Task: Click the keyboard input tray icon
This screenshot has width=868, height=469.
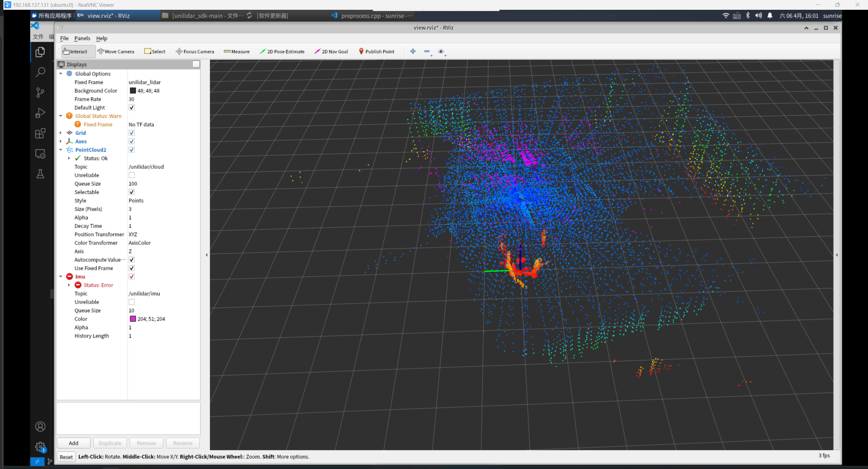Action: point(737,16)
